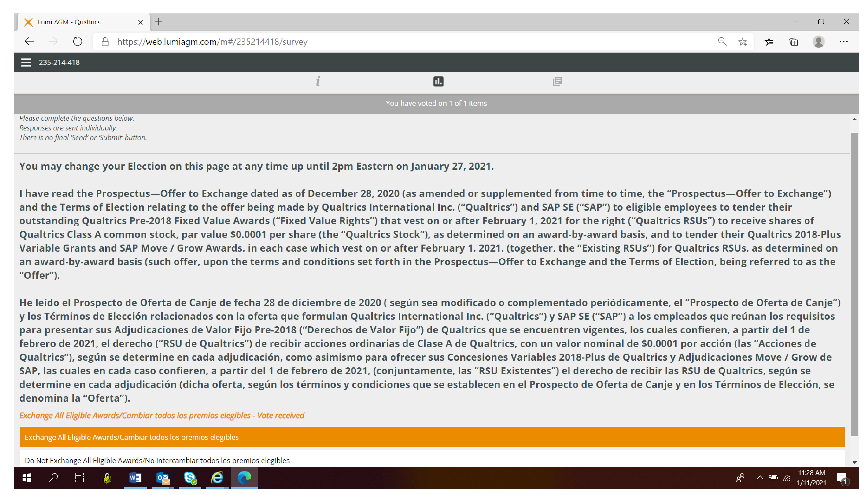The image size is (868, 495).
Task: Open the browser Collections icon
Action: pyautogui.click(x=793, y=41)
